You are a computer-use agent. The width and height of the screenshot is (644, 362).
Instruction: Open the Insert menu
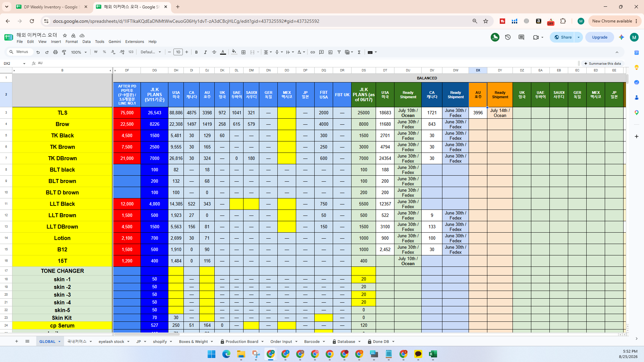point(56,42)
